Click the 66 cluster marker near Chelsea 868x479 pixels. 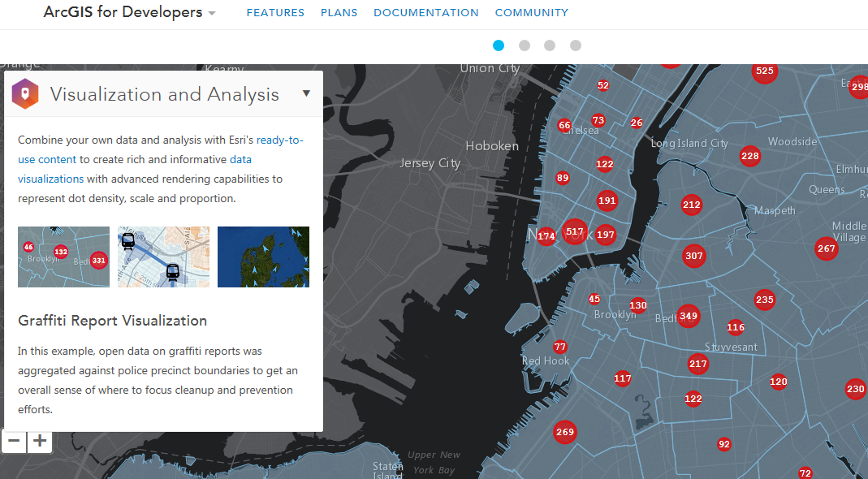click(x=564, y=125)
